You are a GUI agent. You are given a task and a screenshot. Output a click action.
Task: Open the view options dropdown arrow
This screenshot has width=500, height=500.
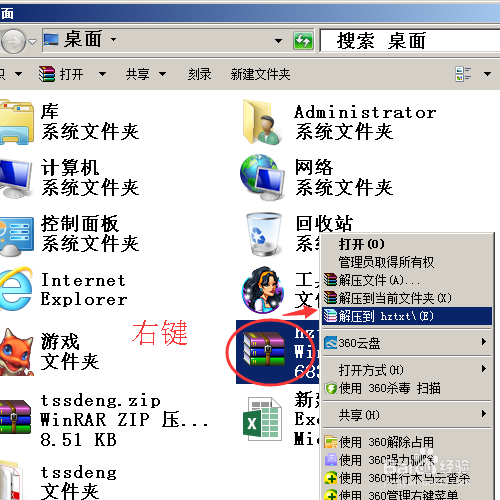487,74
